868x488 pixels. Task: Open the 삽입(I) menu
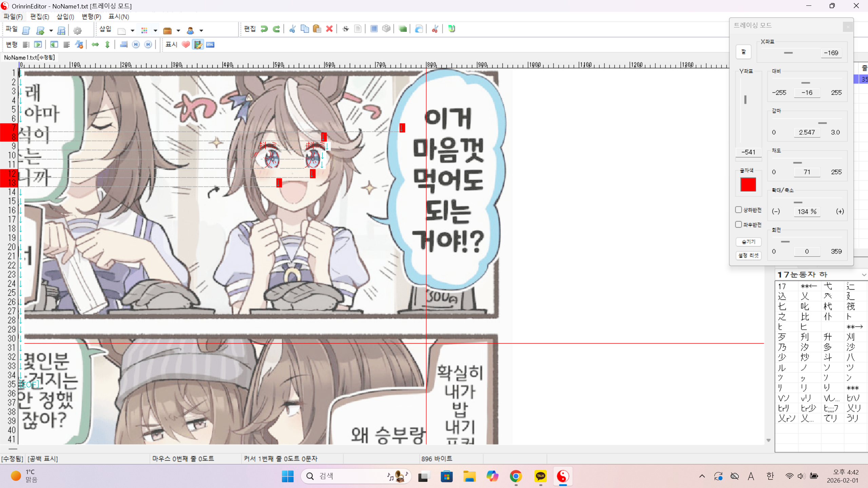point(65,17)
